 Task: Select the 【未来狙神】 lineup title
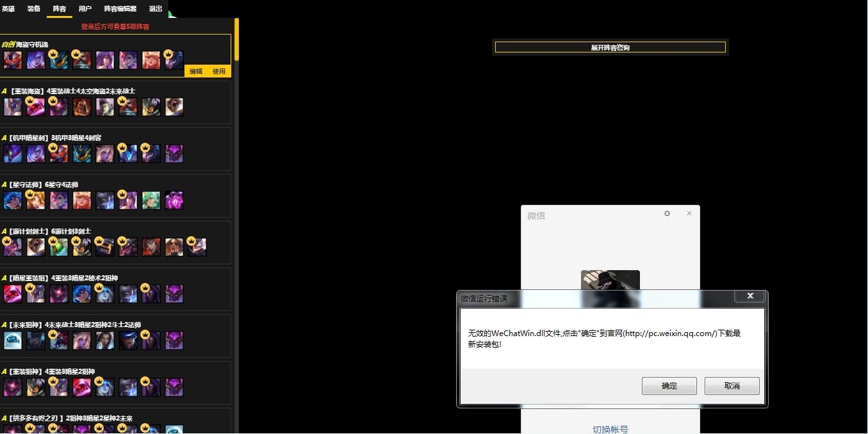tap(71, 325)
